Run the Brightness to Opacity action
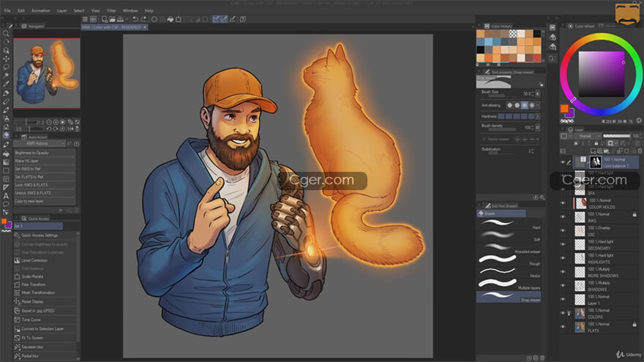The width and height of the screenshot is (644, 362). (44, 153)
